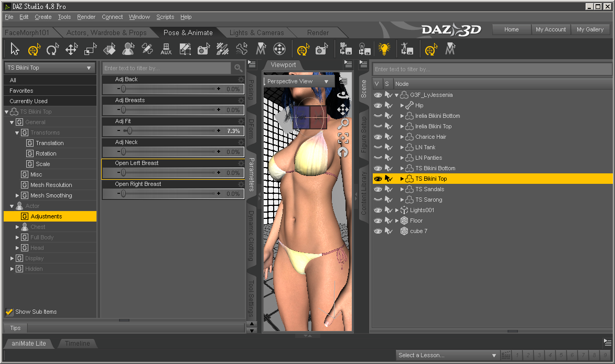Click the round four-arrow navigation icon in toolbar

pyautogui.click(x=279, y=49)
